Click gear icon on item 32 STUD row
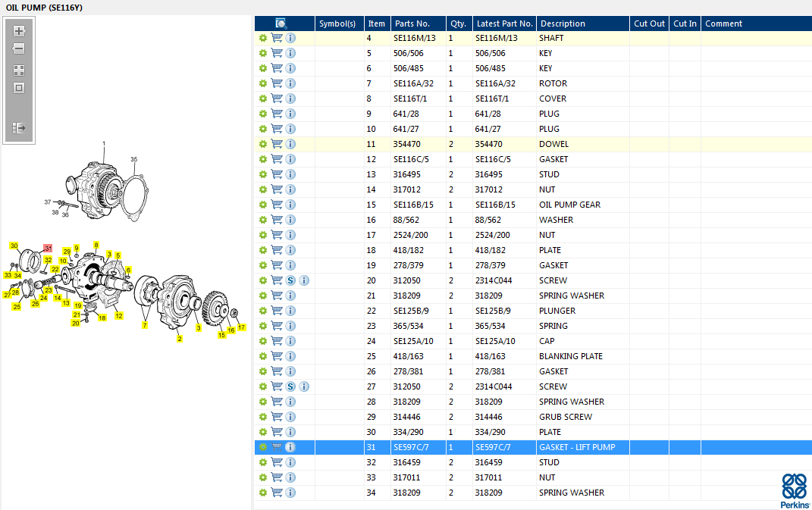Image resolution: width=812 pixels, height=510 pixels. [263, 462]
